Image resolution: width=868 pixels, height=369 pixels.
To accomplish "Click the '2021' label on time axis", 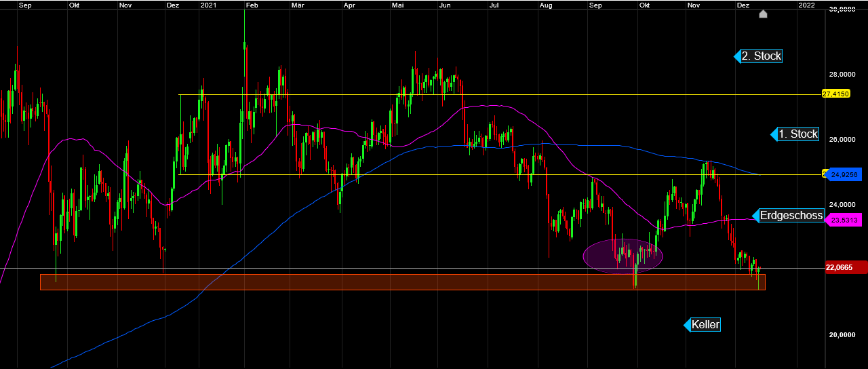I will click(208, 5).
